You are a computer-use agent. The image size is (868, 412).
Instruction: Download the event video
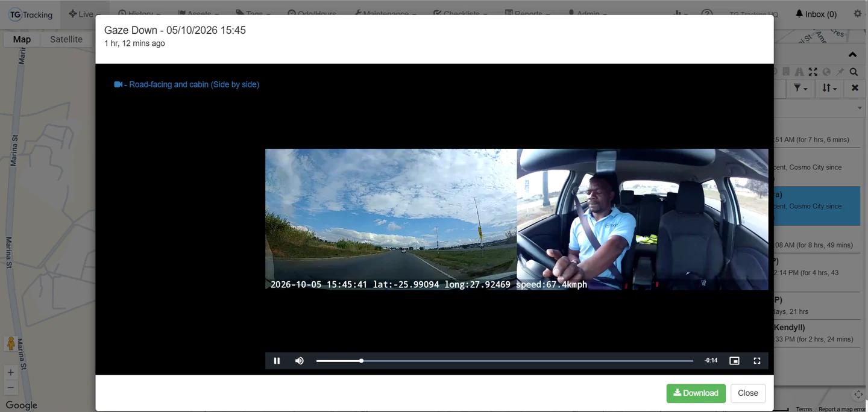pos(696,393)
